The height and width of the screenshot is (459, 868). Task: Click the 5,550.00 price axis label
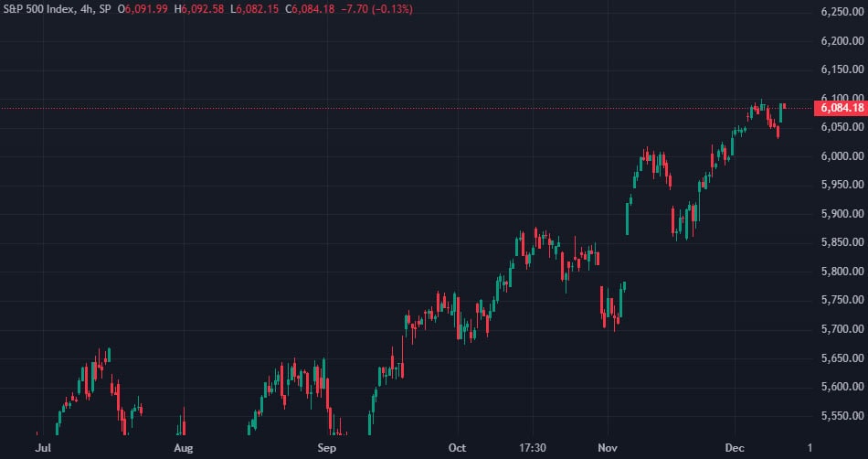click(x=843, y=416)
